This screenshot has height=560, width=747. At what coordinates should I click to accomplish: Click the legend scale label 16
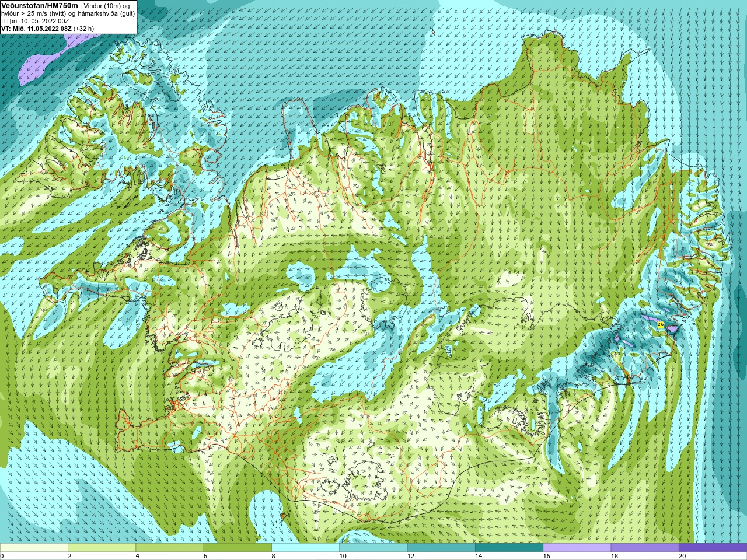[546, 556]
